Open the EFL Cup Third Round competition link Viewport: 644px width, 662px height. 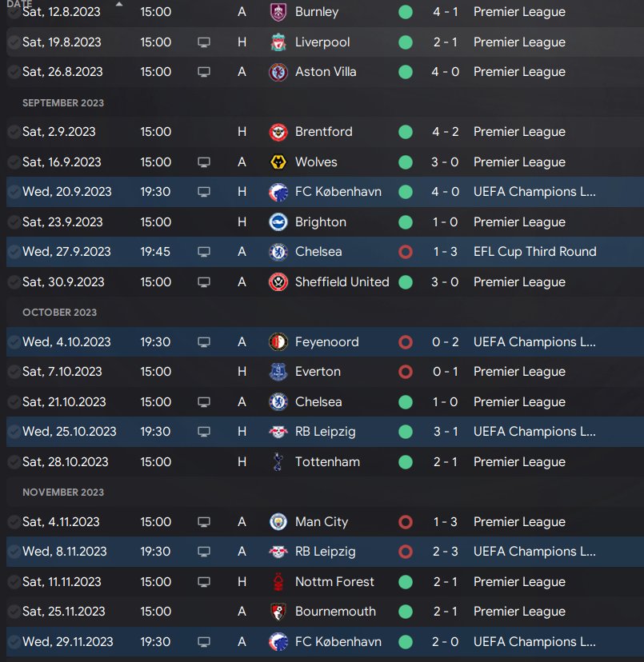pyautogui.click(x=534, y=252)
